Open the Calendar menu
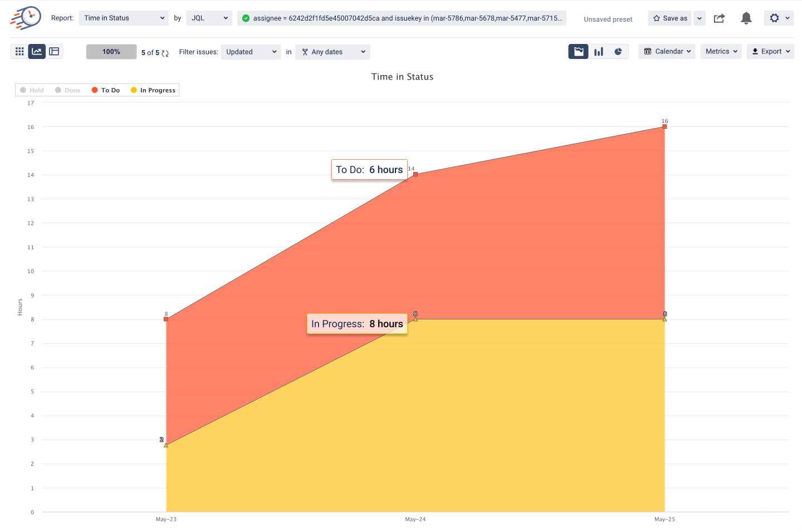The width and height of the screenshot is (802, 532). coord(667,52)
